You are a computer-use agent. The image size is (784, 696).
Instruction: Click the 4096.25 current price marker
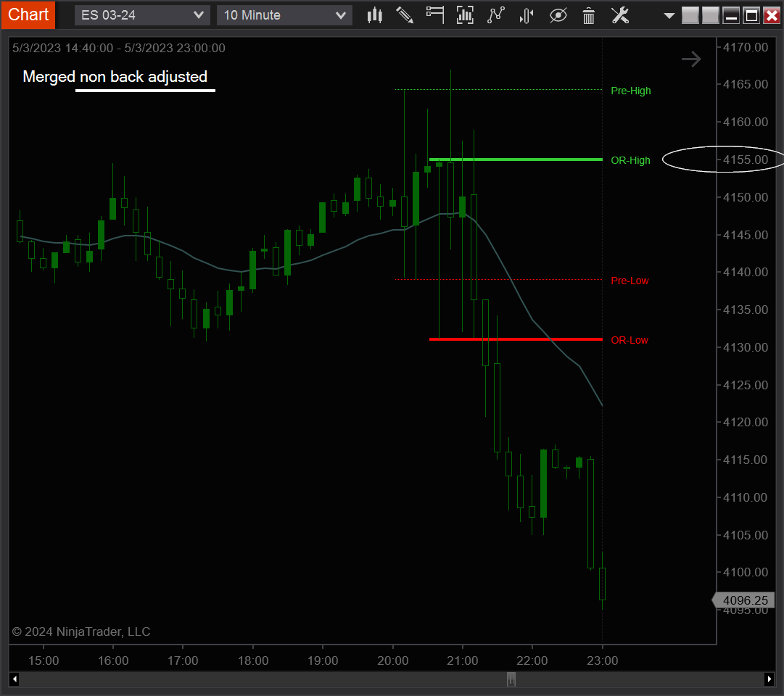(743, 600)
